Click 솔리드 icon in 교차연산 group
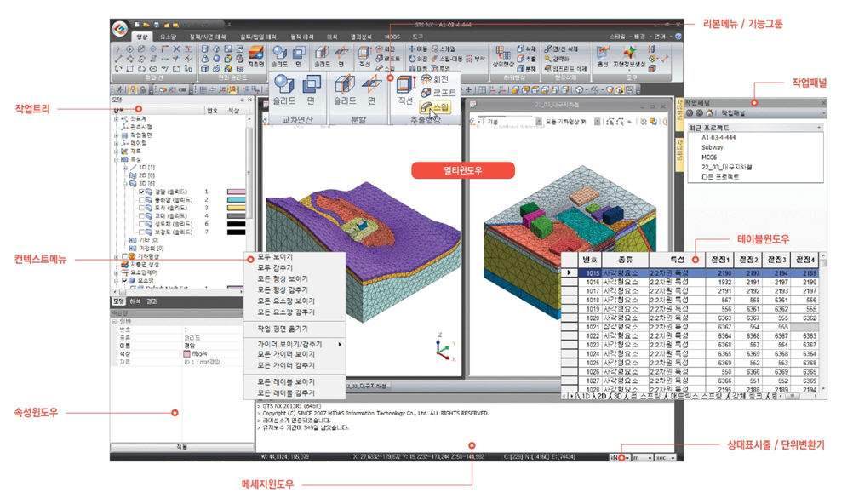The width and height of the screenshot is (853, 504). point(283,86)
